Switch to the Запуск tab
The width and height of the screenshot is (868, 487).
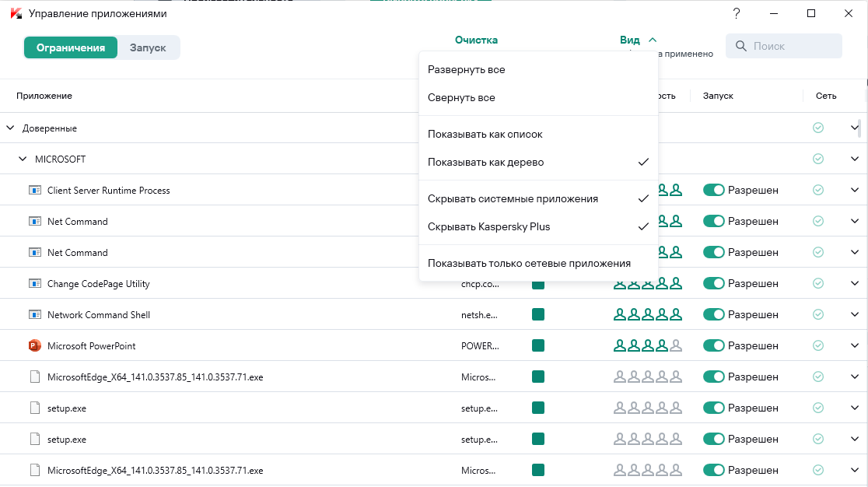(148, 47)
